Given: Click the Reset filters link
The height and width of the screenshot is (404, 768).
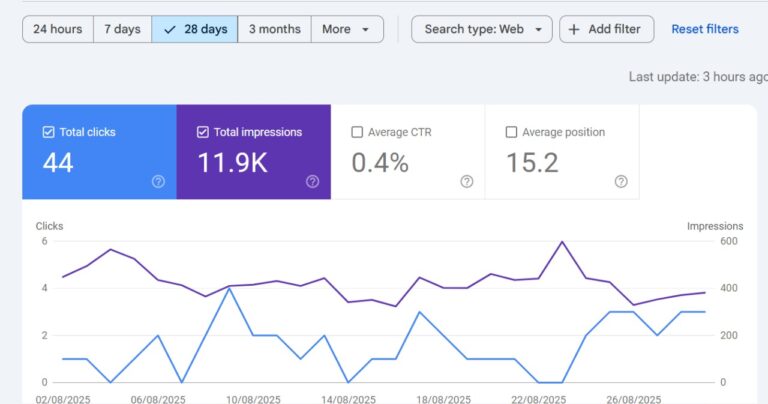Looking at the screenshot, I should click(705, 29).
